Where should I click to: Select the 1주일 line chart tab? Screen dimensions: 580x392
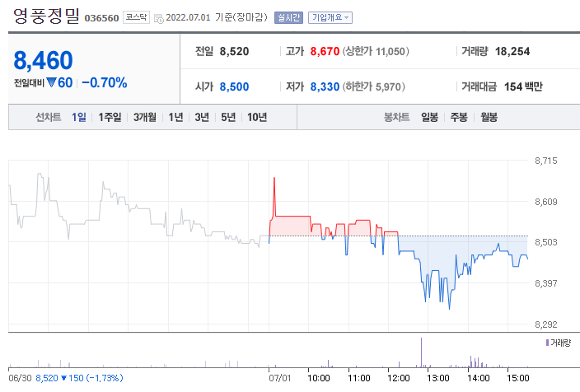pos(110,117)
